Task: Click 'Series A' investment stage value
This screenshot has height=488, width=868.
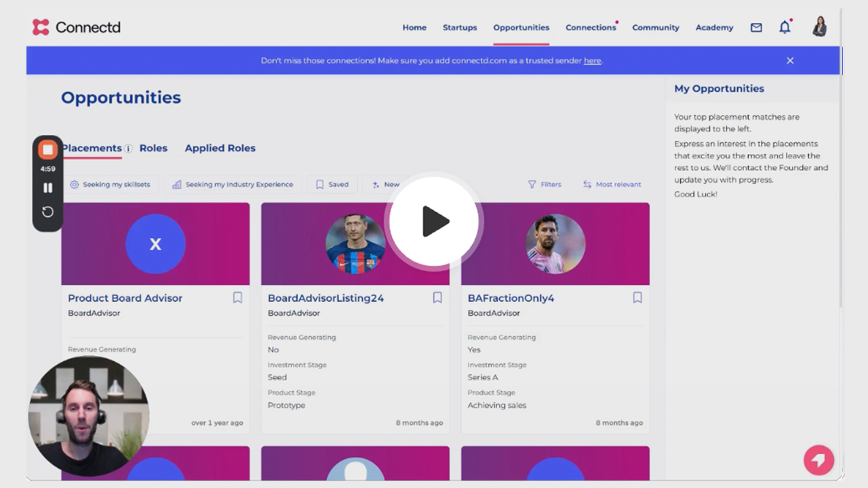Action: 483,378
